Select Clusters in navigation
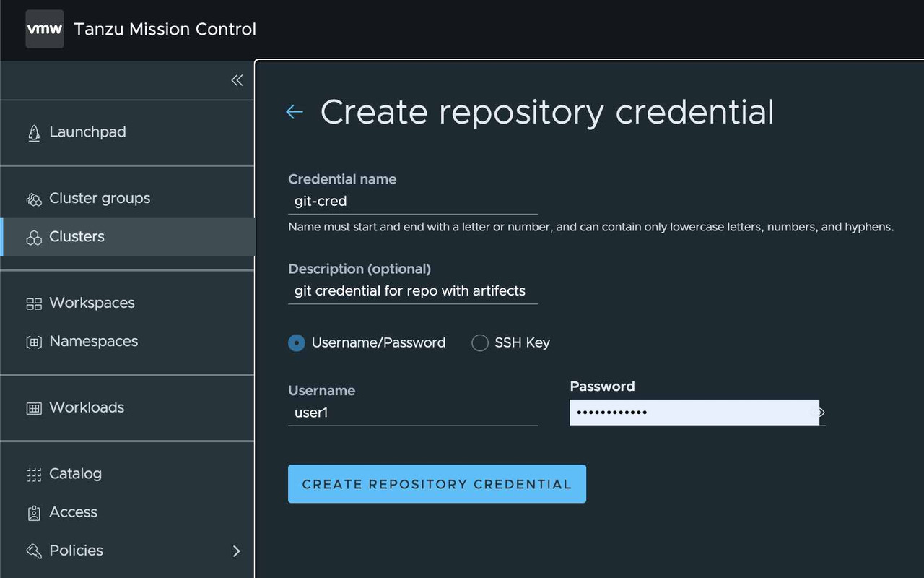 127,237
